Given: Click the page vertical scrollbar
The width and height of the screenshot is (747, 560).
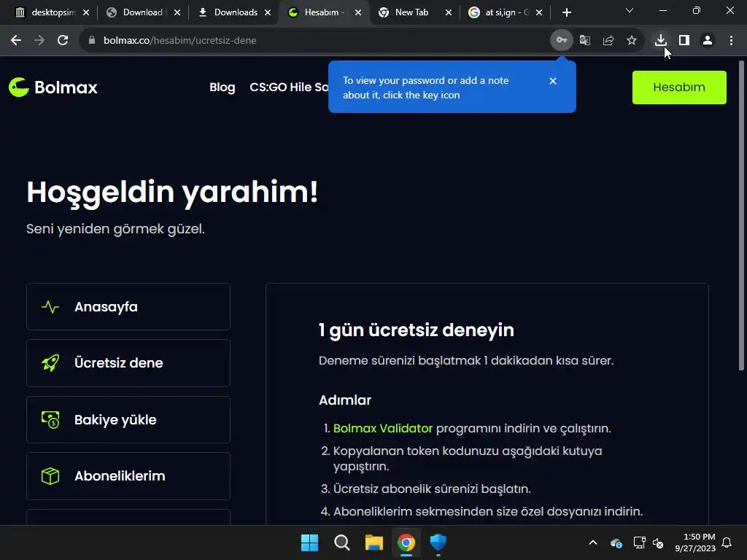Looking at the screenshot, I should 741,215.
